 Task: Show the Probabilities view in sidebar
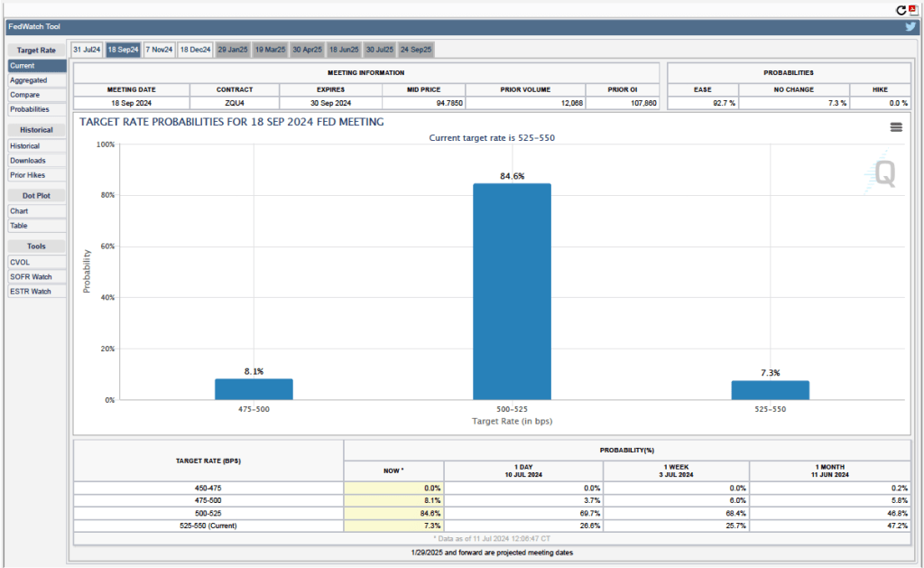pos(30,109)
